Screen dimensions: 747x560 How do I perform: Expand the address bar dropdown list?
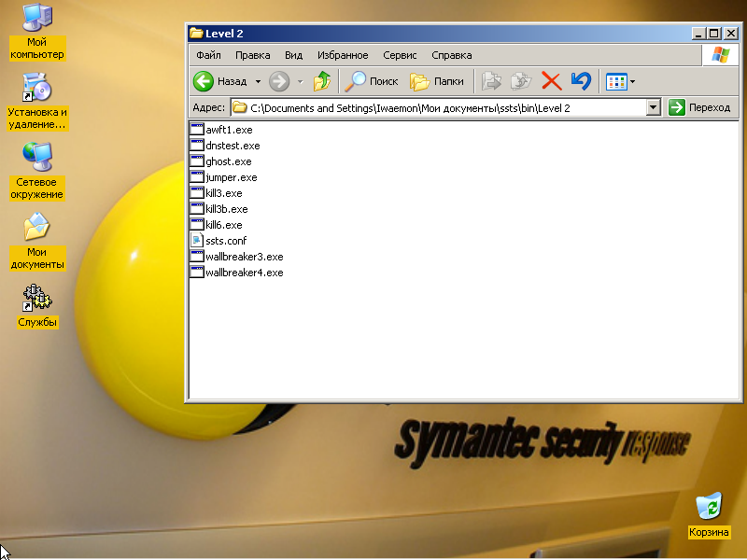coord(654,107)
